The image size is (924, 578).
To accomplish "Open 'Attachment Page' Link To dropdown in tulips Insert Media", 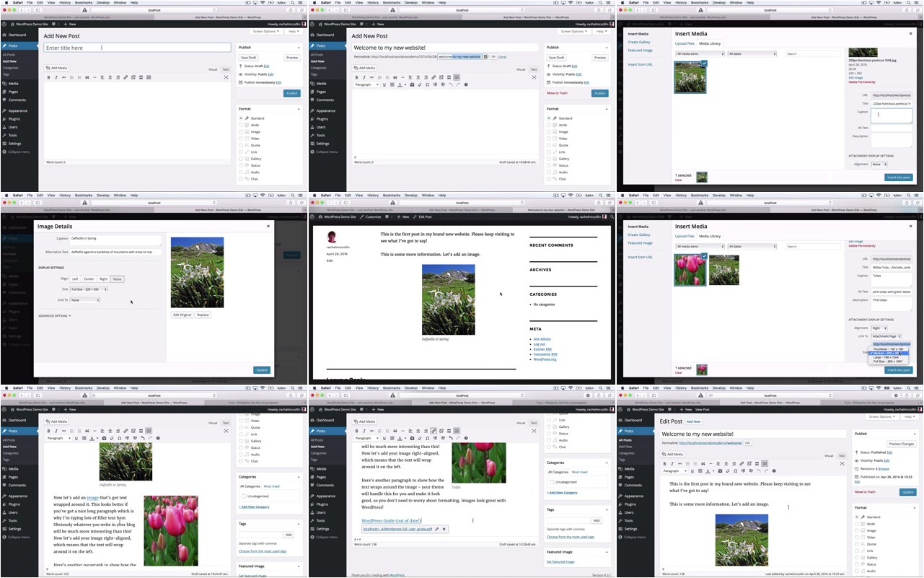I will pos(886,336).
